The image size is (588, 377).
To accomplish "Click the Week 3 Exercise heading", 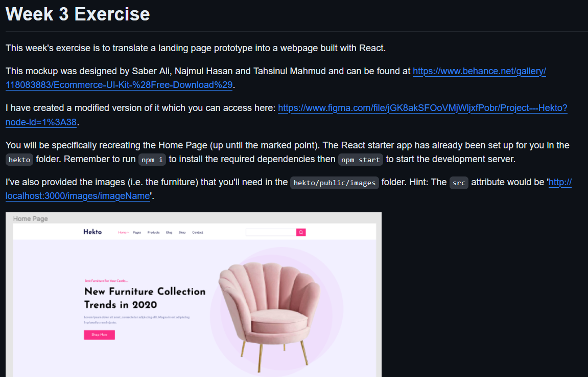I will [78, 14].
